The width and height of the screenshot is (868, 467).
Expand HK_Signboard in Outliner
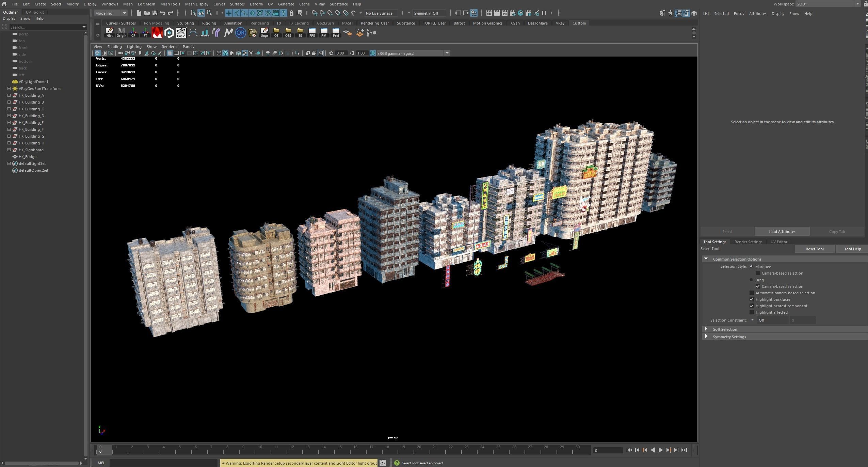click(9, 150)
